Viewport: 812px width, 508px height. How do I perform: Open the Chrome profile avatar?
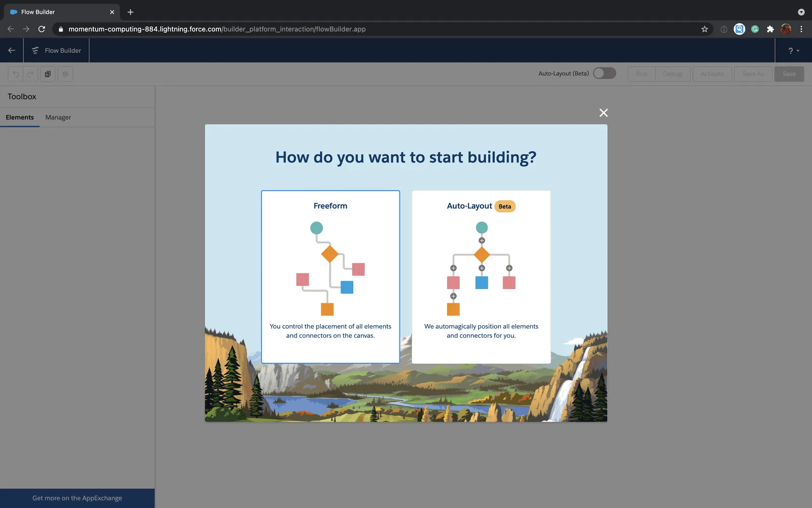(786, 29)
